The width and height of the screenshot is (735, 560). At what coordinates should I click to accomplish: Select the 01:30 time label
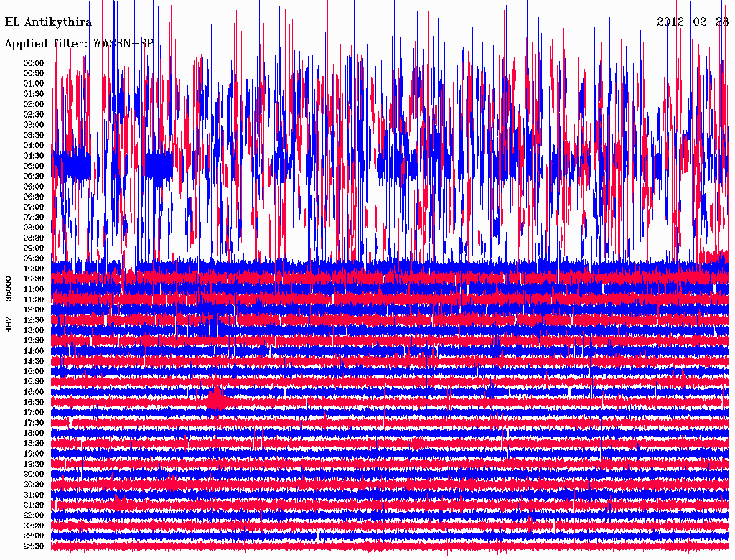click(34, 94)
